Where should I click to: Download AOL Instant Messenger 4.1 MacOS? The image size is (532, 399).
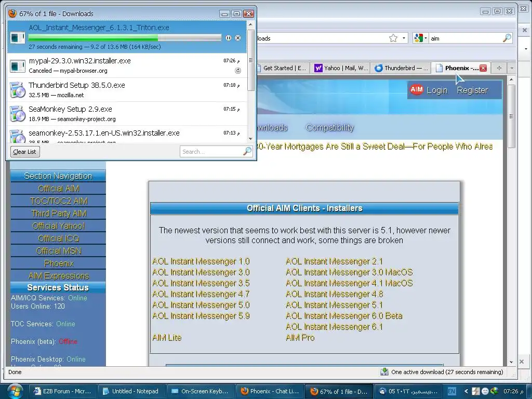click(349, 283)
